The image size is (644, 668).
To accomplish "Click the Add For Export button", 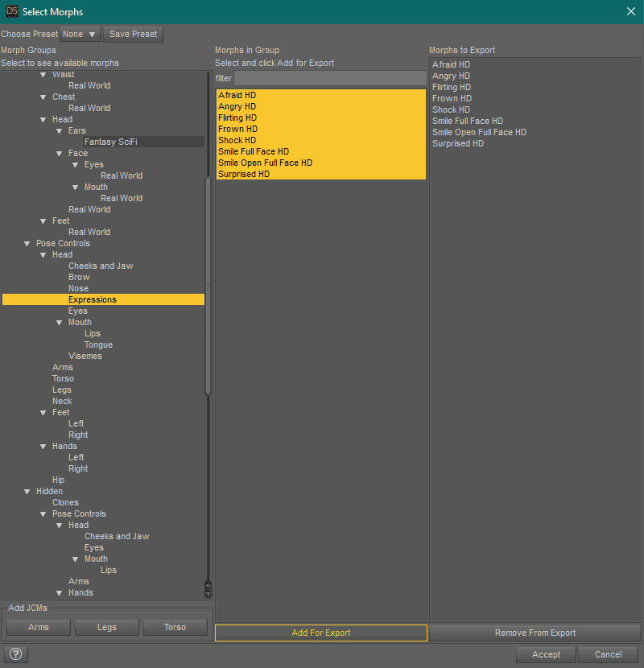I will coord(320,633).
